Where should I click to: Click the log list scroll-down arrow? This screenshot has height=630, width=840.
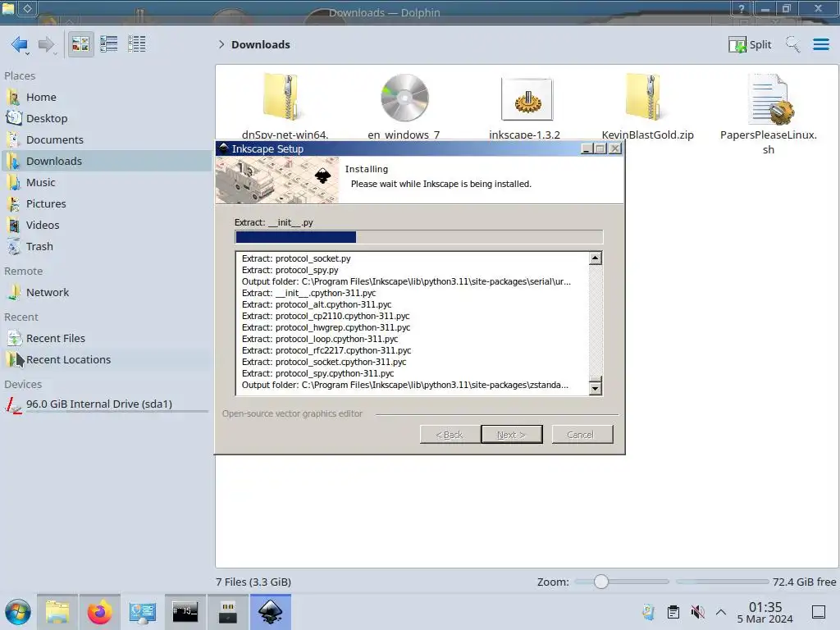coord(596,388)
